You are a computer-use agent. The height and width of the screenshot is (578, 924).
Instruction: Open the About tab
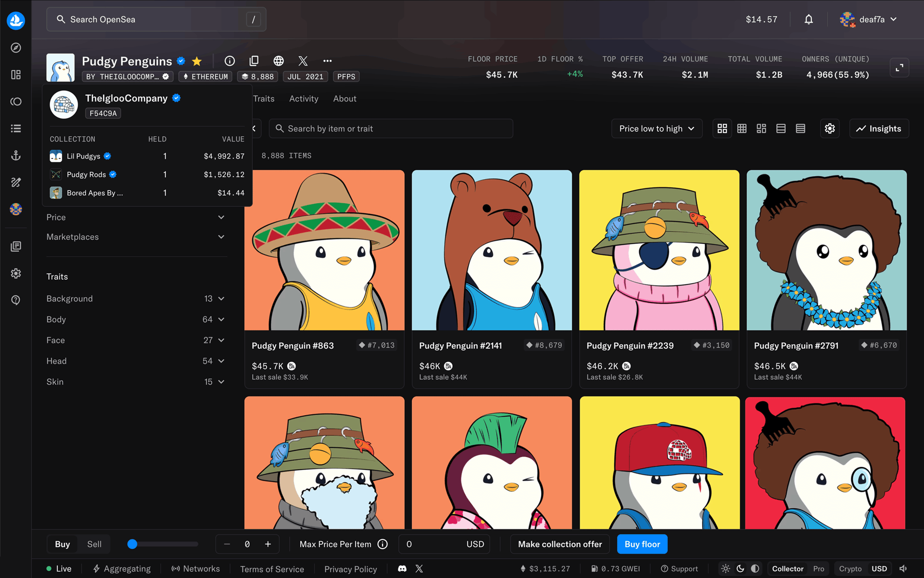345,99
